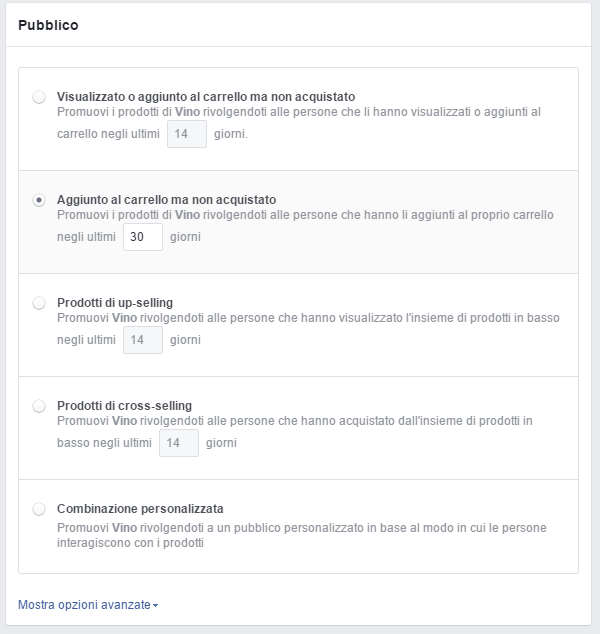
Task: Select the 'Visualizzato o aggiunto al carrello' radio button
Action: pos(39,97)
